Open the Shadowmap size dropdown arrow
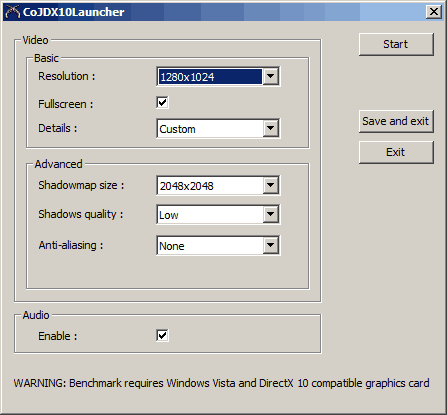Image resolution: width=447 pixels, height=415 pixels. pyautogui.click(x=271, y=185)
